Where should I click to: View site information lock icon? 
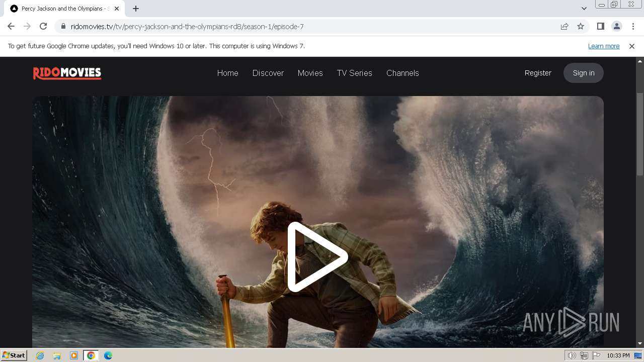(63, 26)
